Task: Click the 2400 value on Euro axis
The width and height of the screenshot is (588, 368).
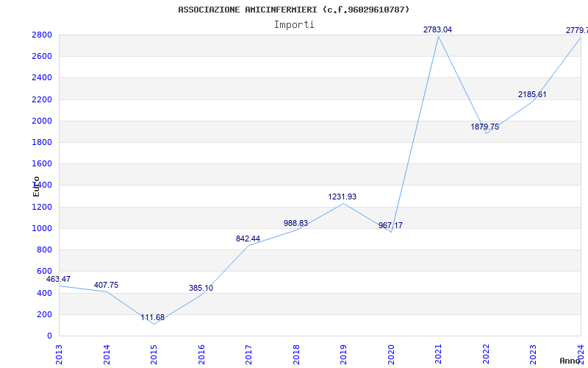Action: (x=42, y=78)
